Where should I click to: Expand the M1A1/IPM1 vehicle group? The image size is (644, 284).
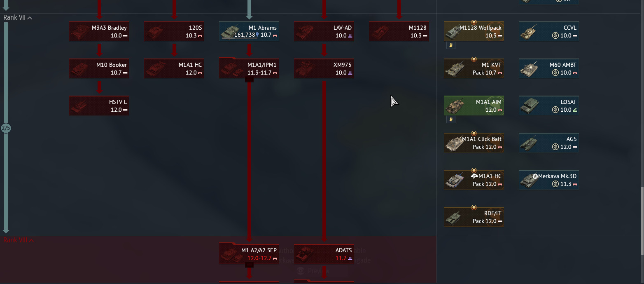[x=249, y=80]
